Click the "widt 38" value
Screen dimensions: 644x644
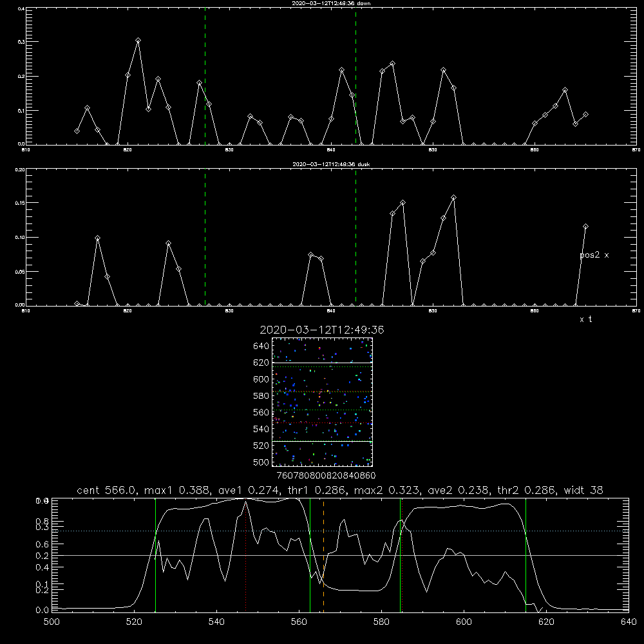(583, 490)
